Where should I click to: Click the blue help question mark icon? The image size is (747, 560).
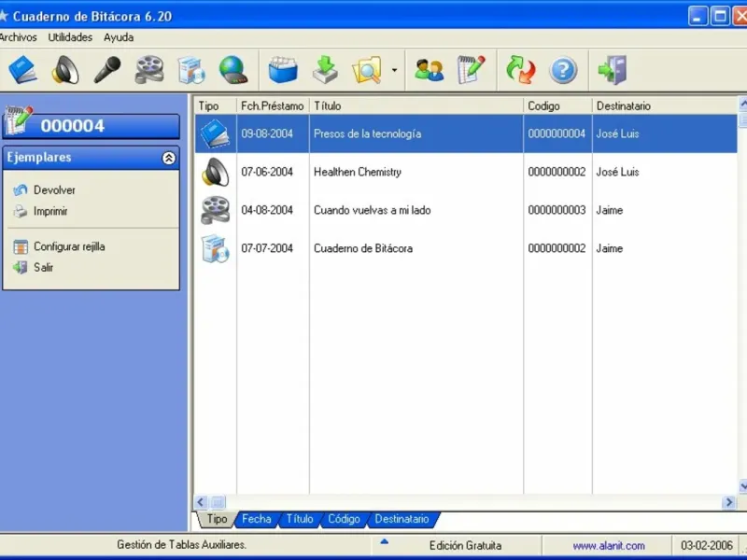click(x=563, y=70)
